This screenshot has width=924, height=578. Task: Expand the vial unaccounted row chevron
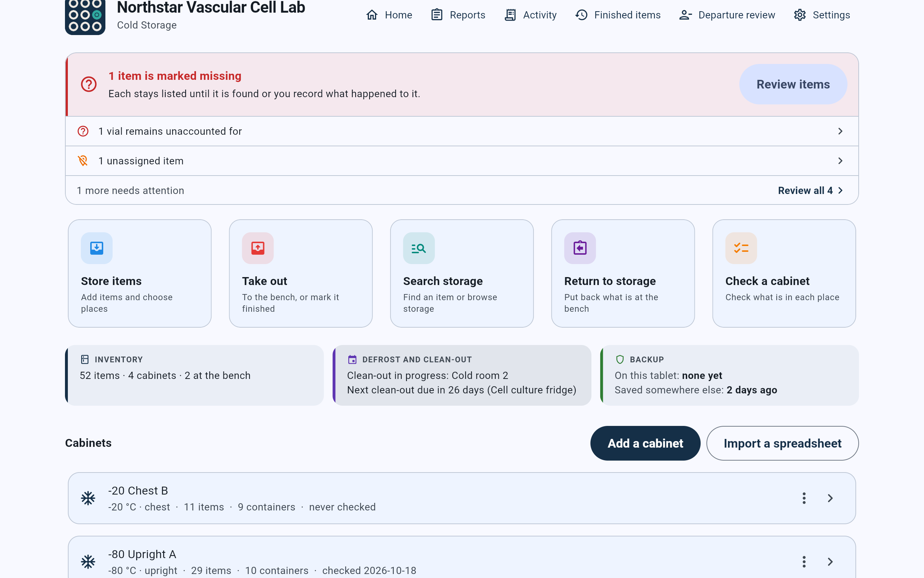pyautogui.click(x=840, y=131)
